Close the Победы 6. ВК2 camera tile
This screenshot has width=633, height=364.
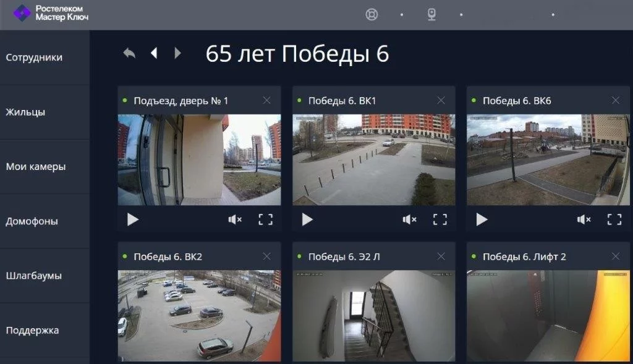click(266, 256)
